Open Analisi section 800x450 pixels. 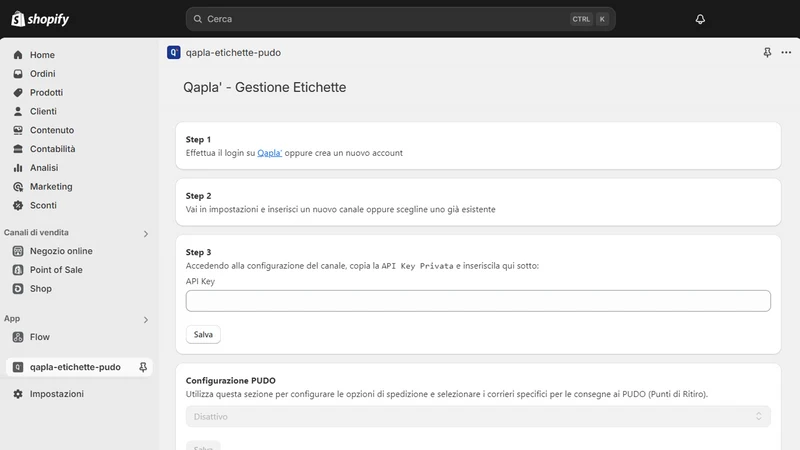(x=44, y=168)
